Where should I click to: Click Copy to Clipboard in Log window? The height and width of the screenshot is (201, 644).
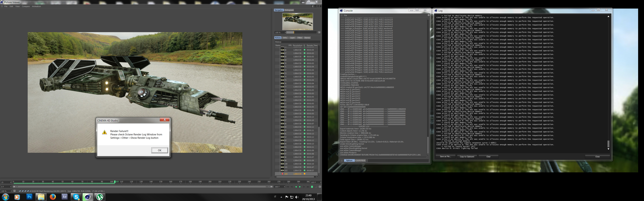pyautogui.click(x=467, y=157)
